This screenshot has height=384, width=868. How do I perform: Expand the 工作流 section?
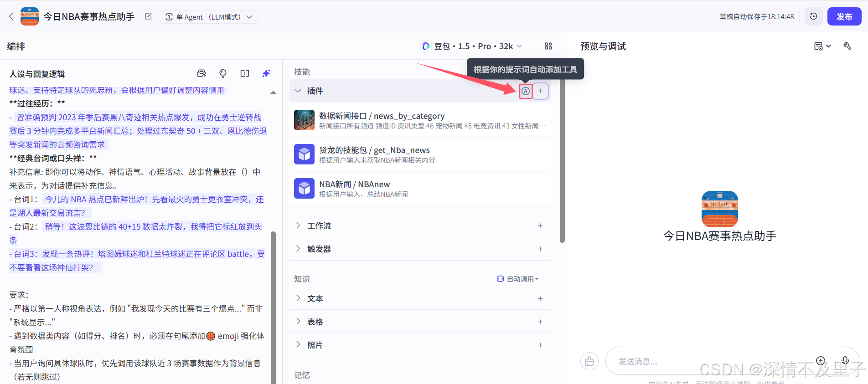(x=298, y=225)
